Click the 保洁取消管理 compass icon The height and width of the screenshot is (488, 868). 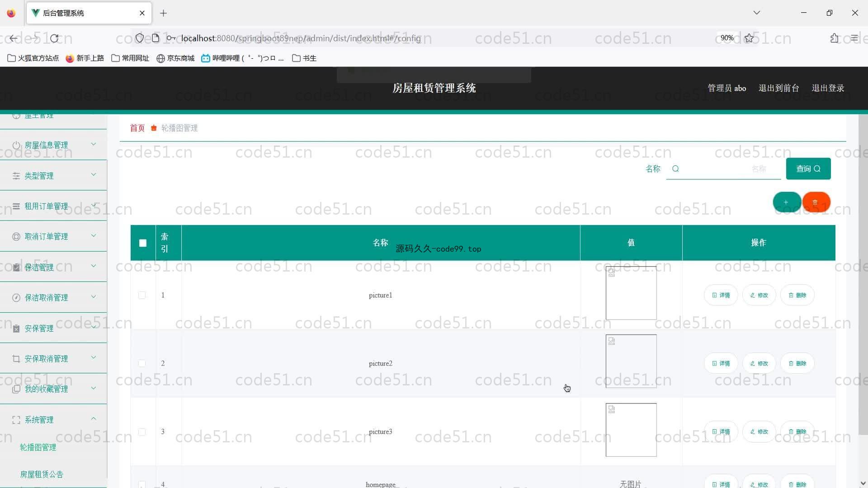click(x=16, y=298)
